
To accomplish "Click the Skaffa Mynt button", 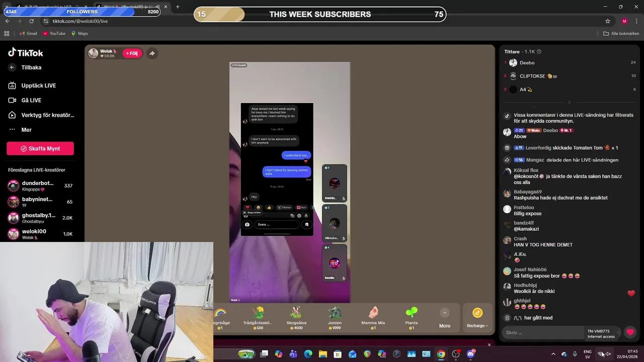I will pos(40,148).
